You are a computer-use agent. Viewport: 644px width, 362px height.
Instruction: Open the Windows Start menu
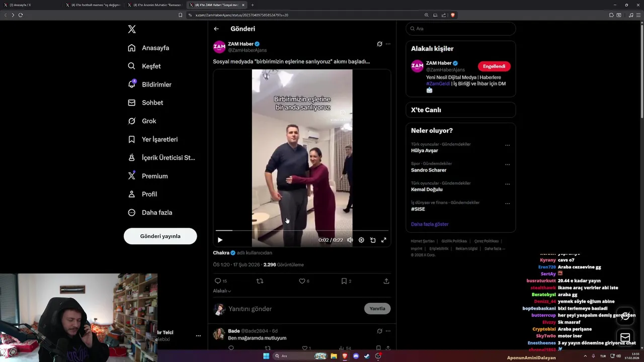tap(266, 356)
